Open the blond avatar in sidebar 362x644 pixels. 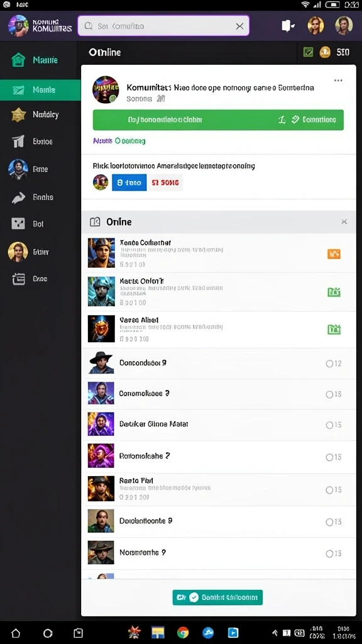18,252
